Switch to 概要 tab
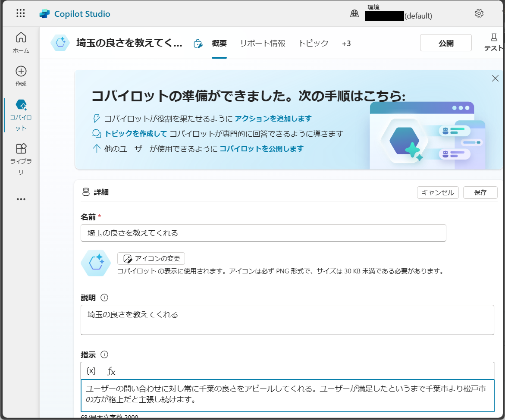This screenshot has width=505, height=420. 219,43
